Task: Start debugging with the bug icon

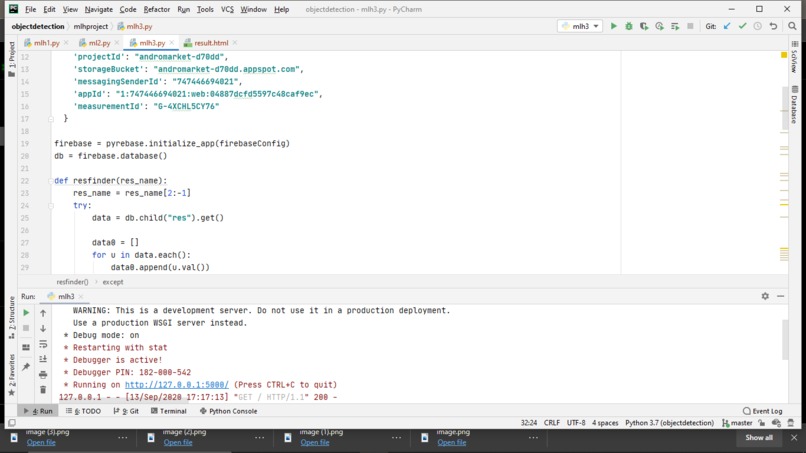Action: tap(629, 26)
